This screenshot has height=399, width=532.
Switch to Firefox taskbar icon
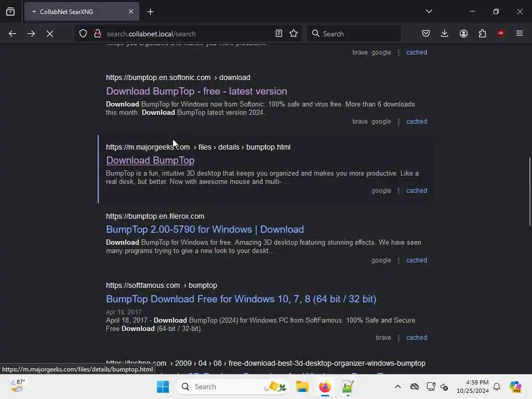pyautogui.click(x=325, y=387)
